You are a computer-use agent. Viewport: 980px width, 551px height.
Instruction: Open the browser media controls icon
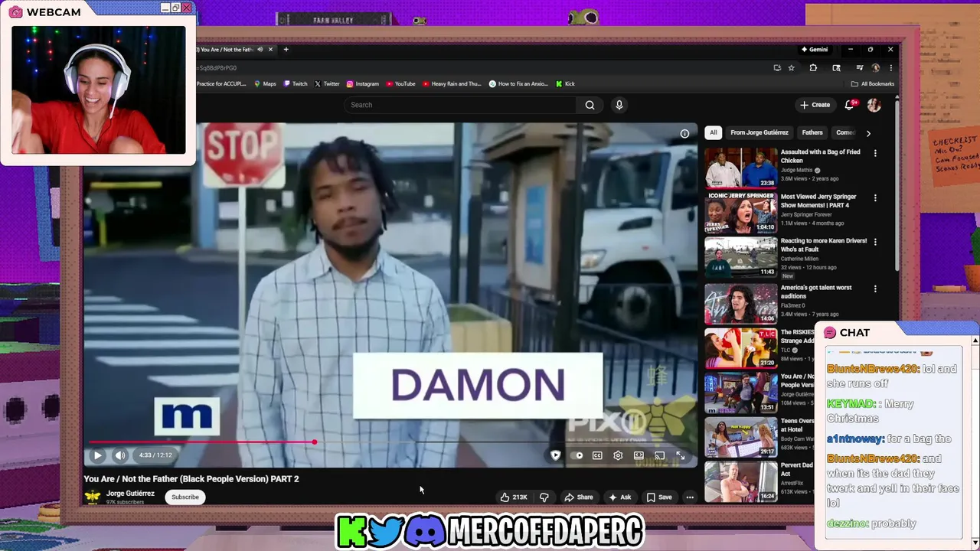tap(859, 68)
